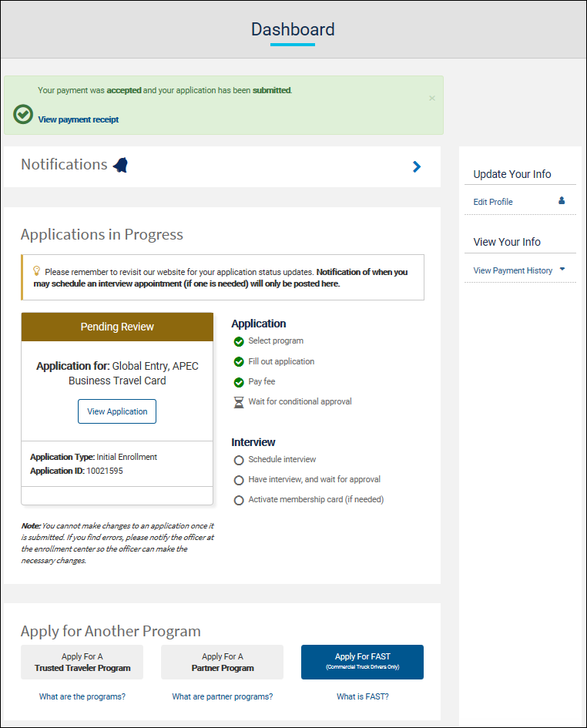Click Apply For FAST button

(362, 662)
